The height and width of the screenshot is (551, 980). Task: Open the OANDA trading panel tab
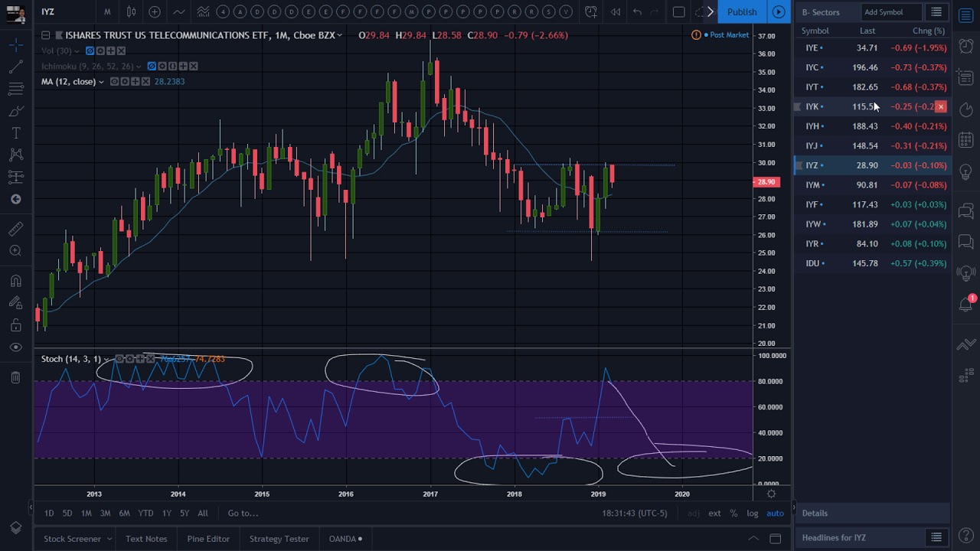point(345,539)
